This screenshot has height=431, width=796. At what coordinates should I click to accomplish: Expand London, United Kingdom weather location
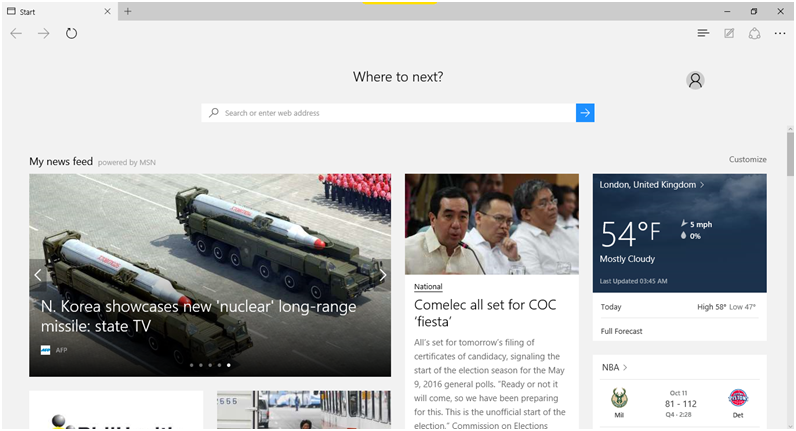651,185
